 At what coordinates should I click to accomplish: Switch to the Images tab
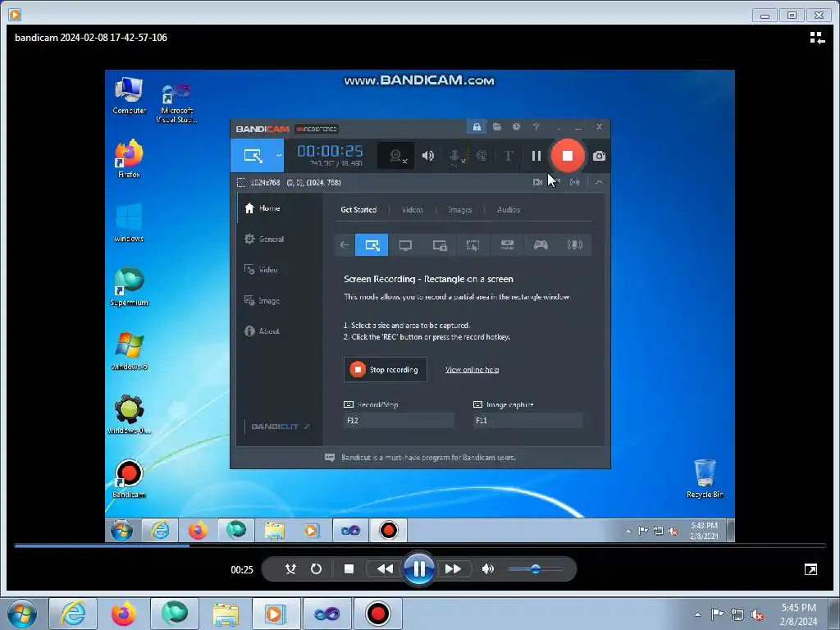pyautogui.click(x=459, y=209)
